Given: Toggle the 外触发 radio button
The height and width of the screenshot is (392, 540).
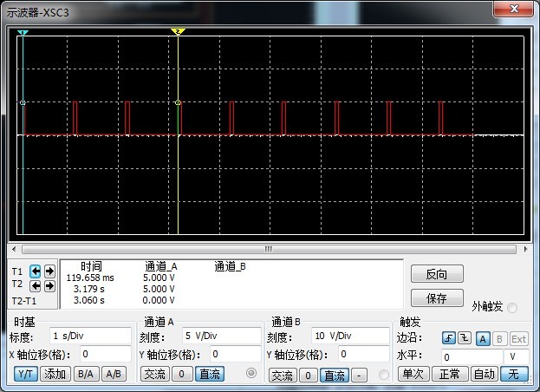Looking at the screenshot, I should [512, 307].
